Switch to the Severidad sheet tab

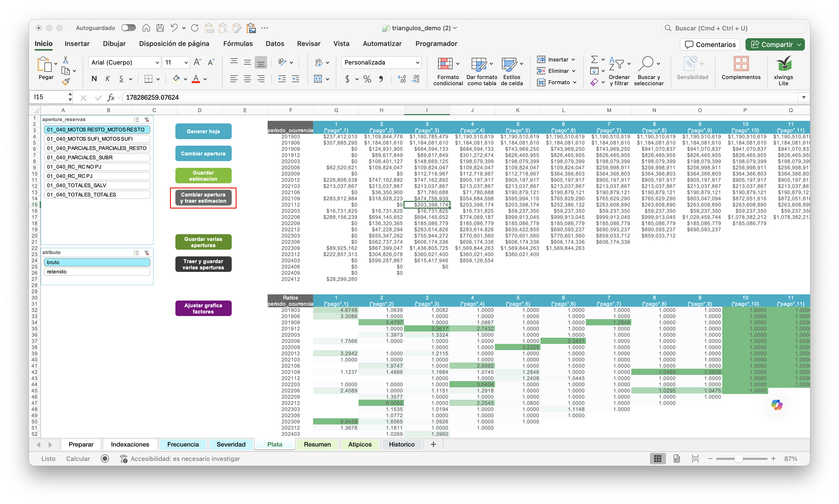(x=231, y=445)
